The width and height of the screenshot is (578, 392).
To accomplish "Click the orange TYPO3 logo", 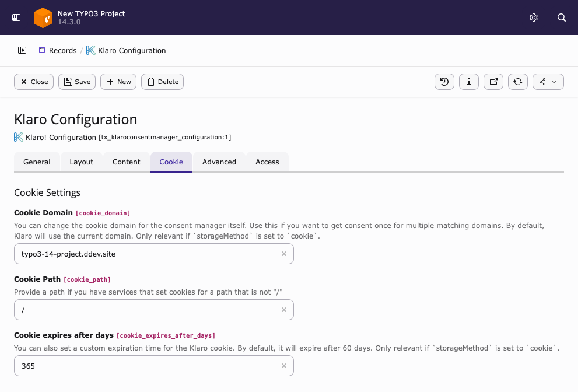I will tap(43, 17).
